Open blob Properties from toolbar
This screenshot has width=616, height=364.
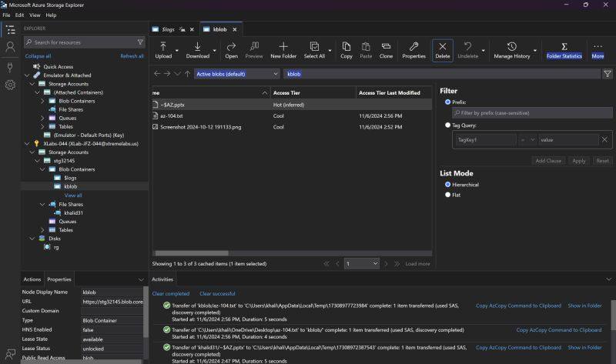[413, 50]
